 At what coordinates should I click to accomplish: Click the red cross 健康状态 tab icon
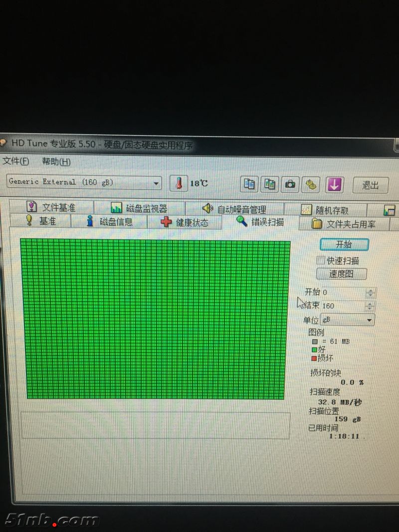pos(166,222)
